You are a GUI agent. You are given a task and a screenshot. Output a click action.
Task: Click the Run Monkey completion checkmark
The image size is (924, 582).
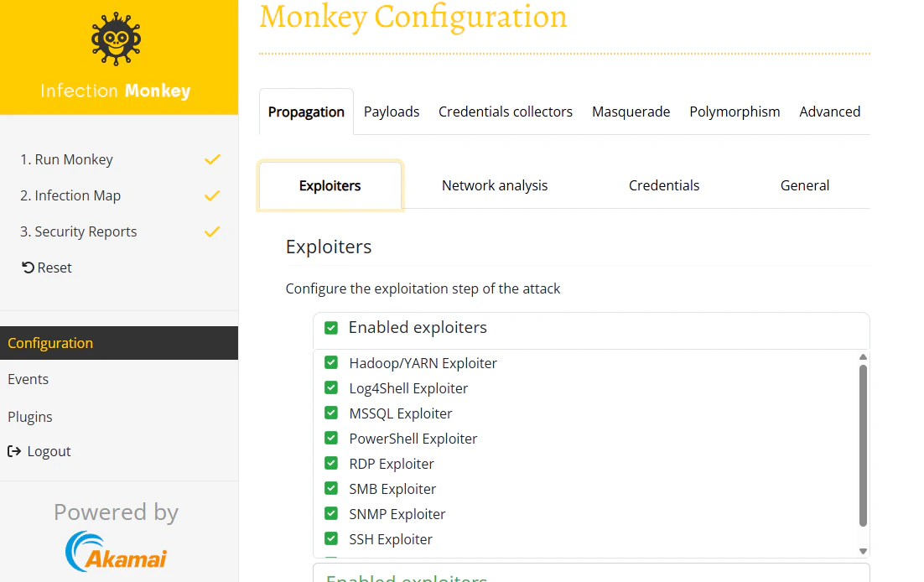(212, 159)
